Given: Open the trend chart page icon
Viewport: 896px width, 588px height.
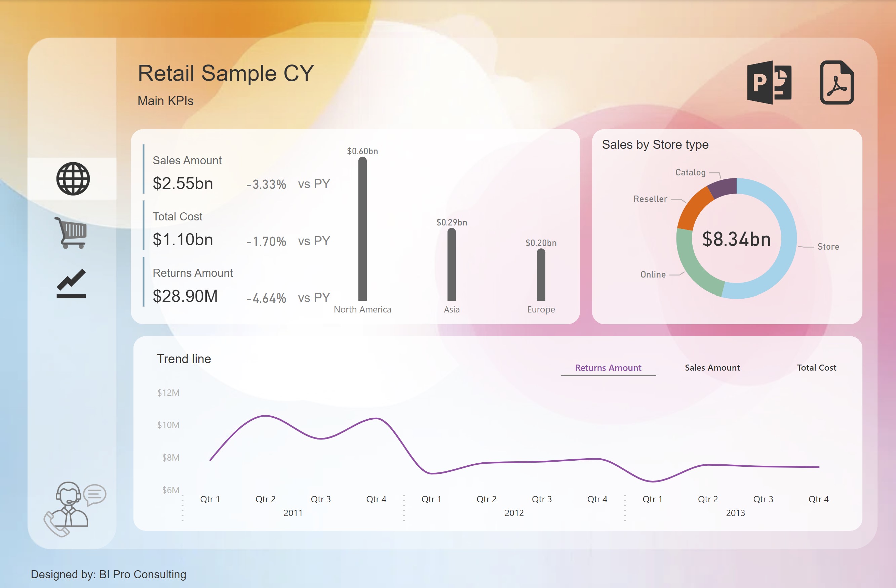Looking at the screenshot, I should click(71, 283).
